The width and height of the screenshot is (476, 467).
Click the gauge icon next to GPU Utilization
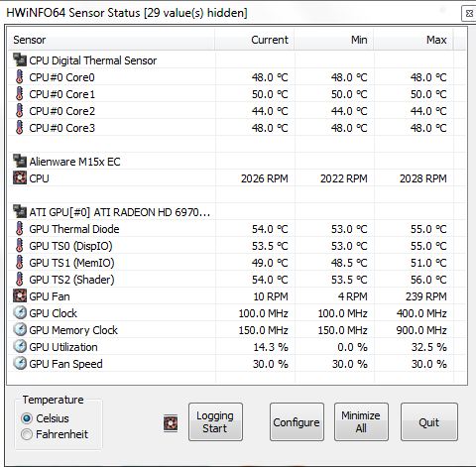coord(20,347)
